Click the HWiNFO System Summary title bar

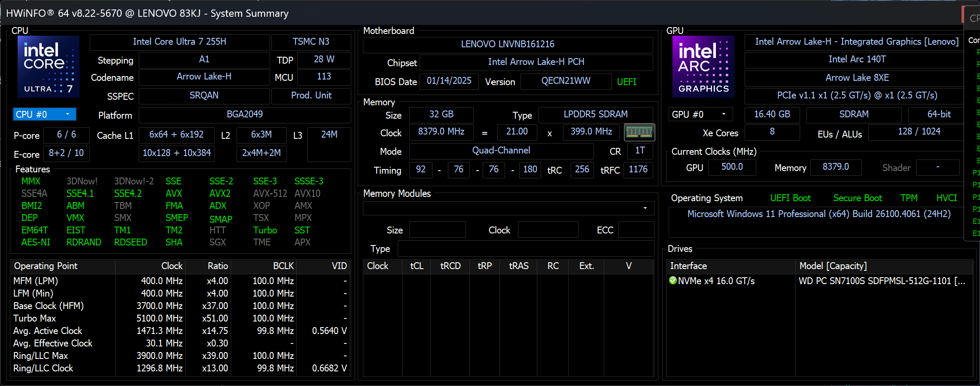[x=481, y=13]
